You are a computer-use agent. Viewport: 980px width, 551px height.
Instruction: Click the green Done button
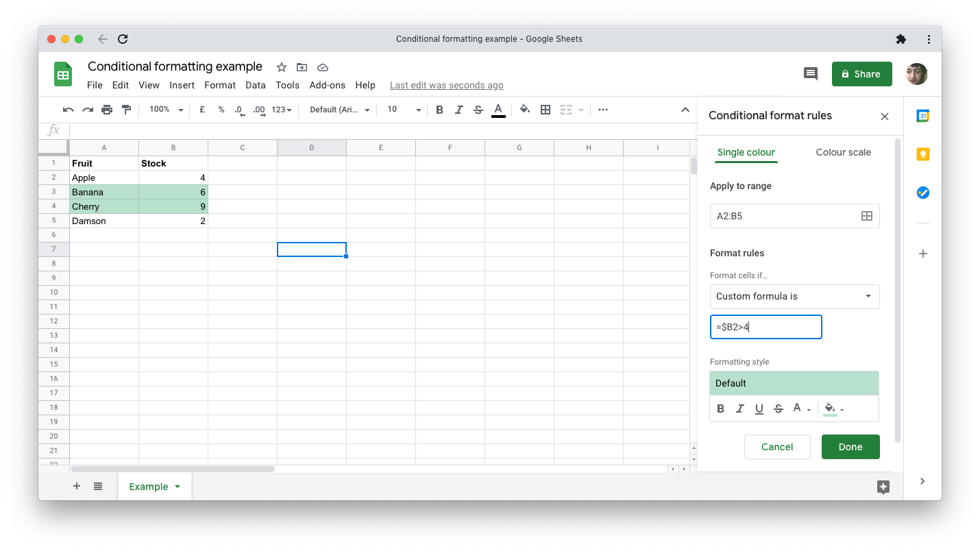850,447
